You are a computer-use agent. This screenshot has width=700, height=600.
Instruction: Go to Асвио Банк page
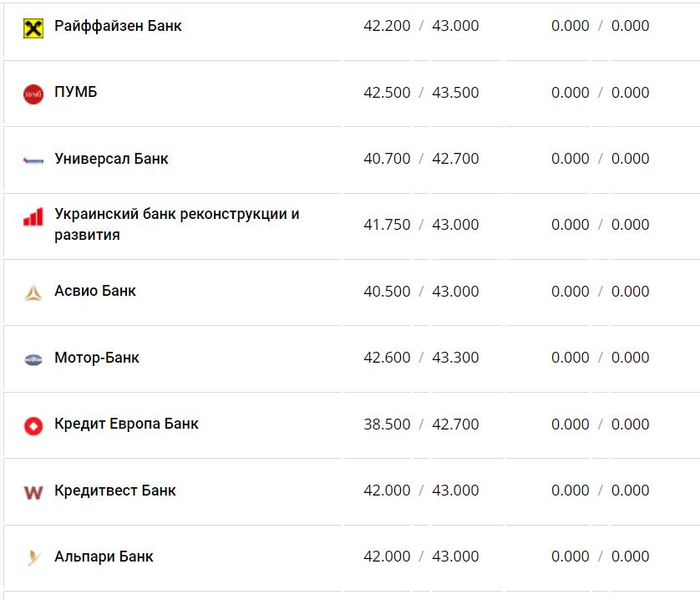point(95,291)
